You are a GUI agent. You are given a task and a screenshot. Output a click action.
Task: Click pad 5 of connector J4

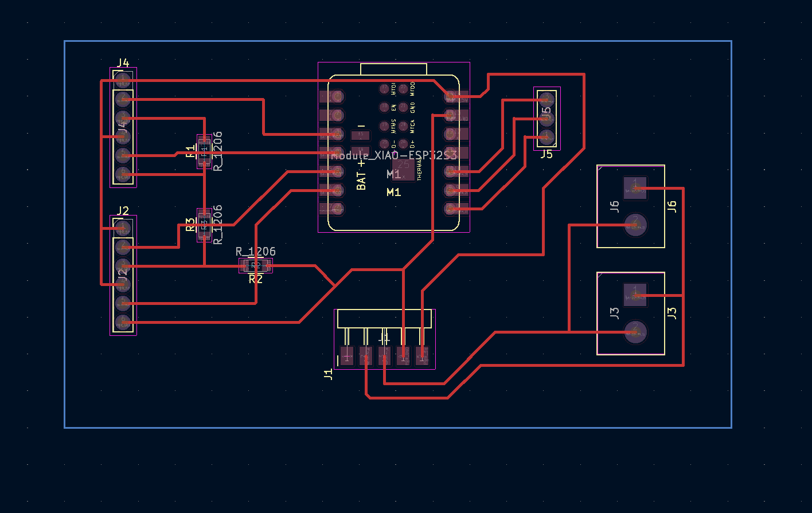click(123, 155)
